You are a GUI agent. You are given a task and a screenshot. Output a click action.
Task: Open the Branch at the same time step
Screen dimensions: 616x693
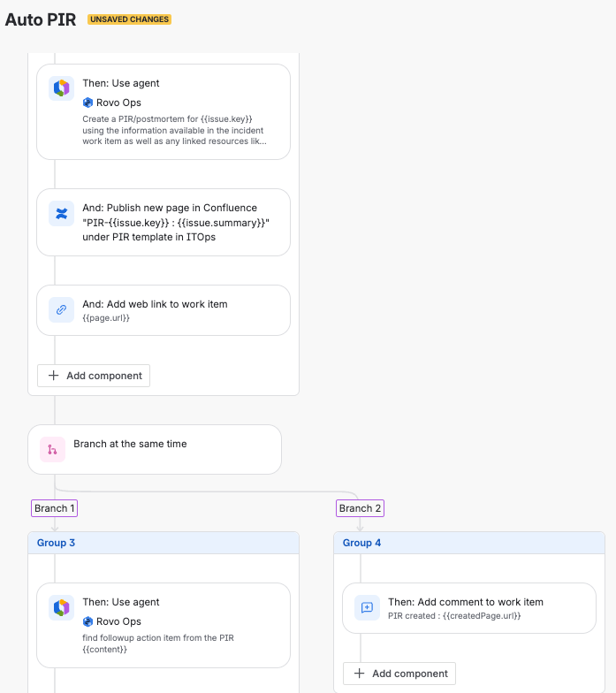pyautogui.click(x=155, y=449)
